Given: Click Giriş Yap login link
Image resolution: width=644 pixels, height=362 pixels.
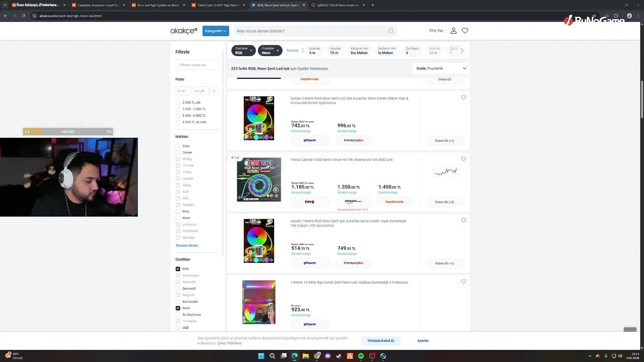Looking at the screenshot, I should (436, 31).
